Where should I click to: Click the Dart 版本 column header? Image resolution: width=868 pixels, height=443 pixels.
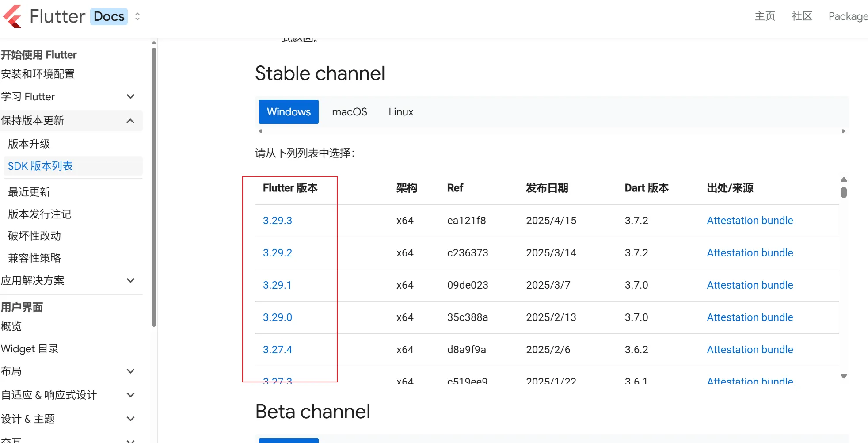tap(647, 188)
